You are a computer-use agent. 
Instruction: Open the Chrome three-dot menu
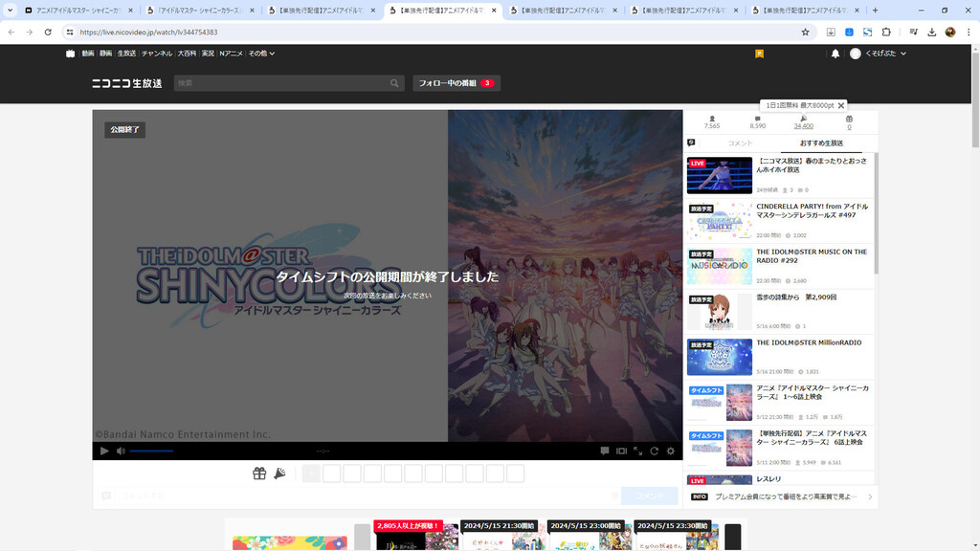coord(969,32)
